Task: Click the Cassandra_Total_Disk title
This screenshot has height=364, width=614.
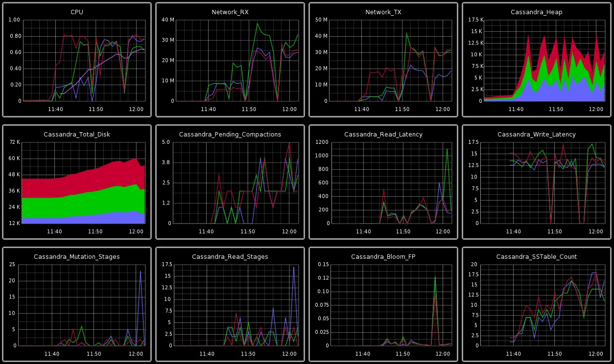Action: pyautogui.click(x=77, y=134)
